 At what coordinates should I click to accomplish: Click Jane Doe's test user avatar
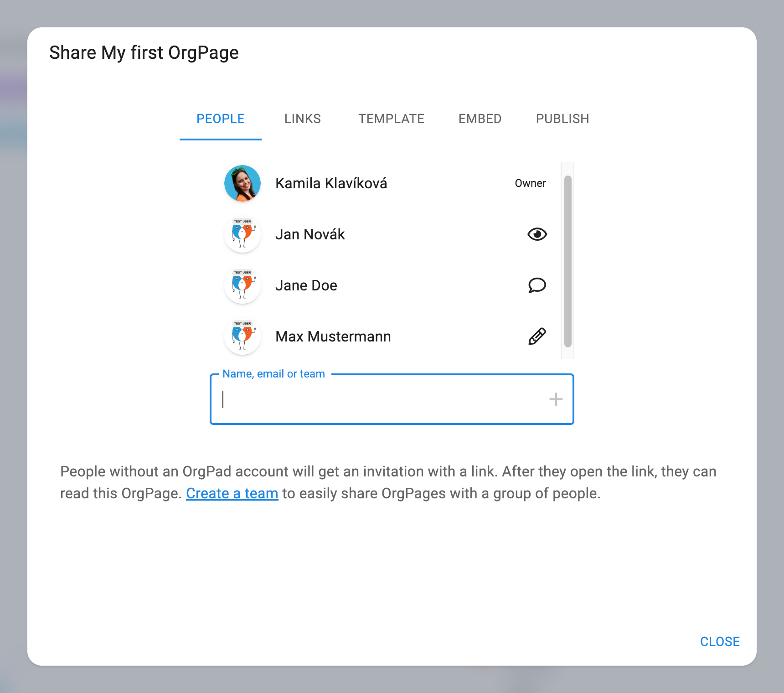(242, 285)
